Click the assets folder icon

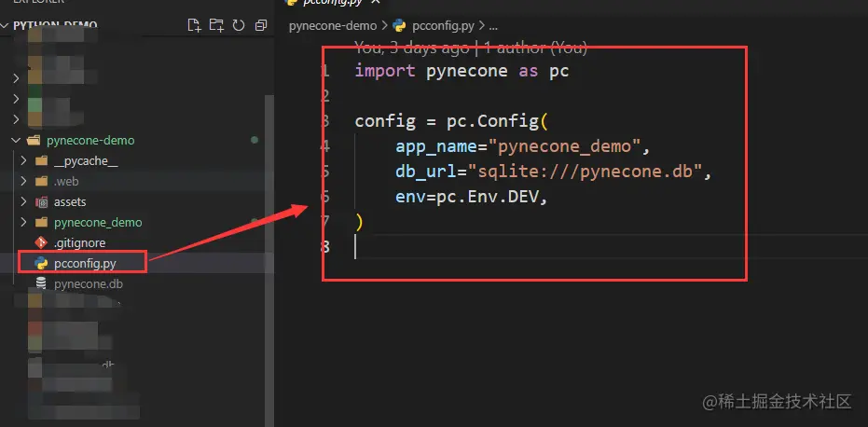pyautogui.click(x=41, y=201)
